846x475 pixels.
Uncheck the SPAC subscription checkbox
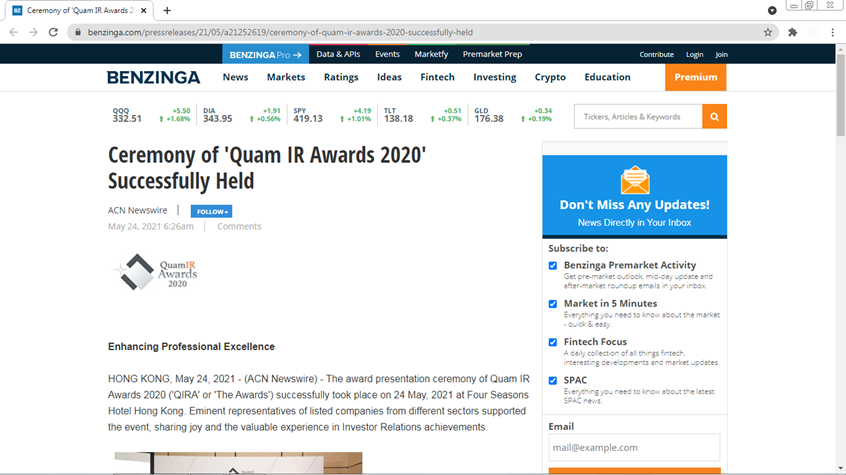pos(552,381)
